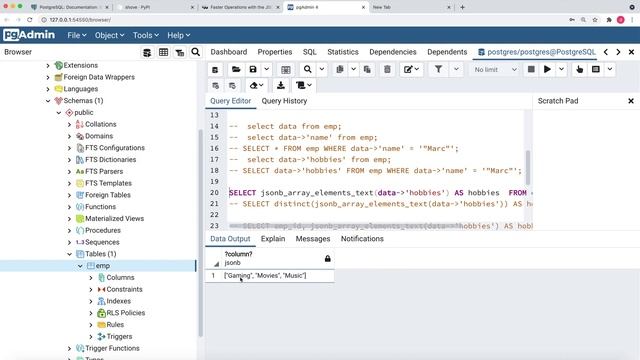Click the commit transaction icon

pos(216,85)
